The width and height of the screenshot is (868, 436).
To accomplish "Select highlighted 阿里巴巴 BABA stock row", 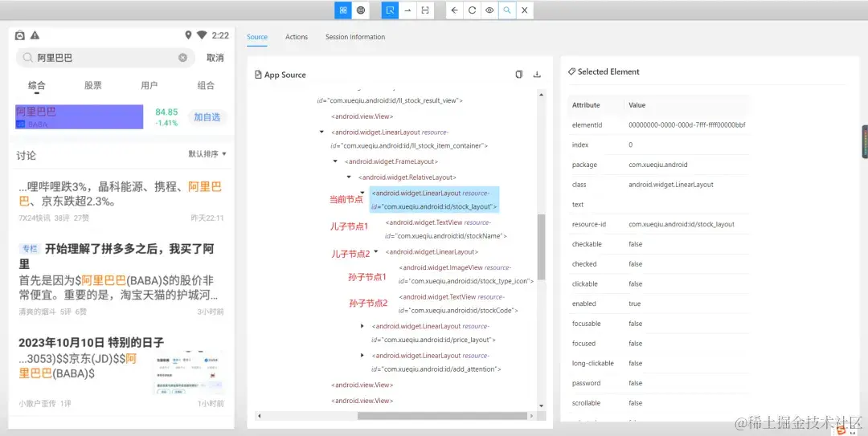I will (79, 116).
